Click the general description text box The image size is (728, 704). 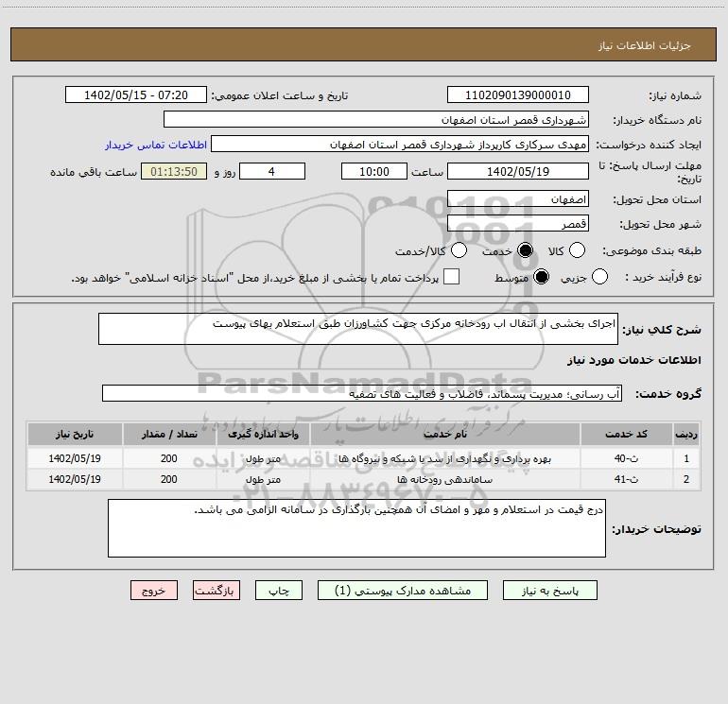(358, 329)
